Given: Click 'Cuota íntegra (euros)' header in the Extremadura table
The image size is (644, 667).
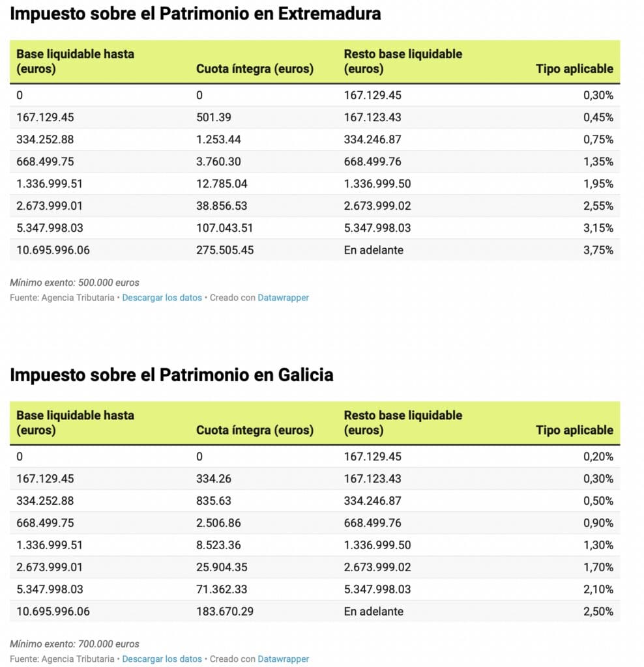Looking at the screenshot, I should 255,68.
